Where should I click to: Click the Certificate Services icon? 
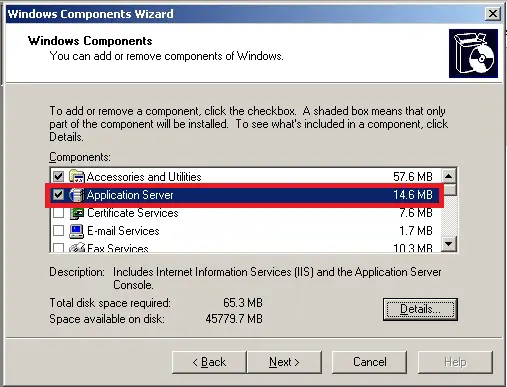[76, 213]
